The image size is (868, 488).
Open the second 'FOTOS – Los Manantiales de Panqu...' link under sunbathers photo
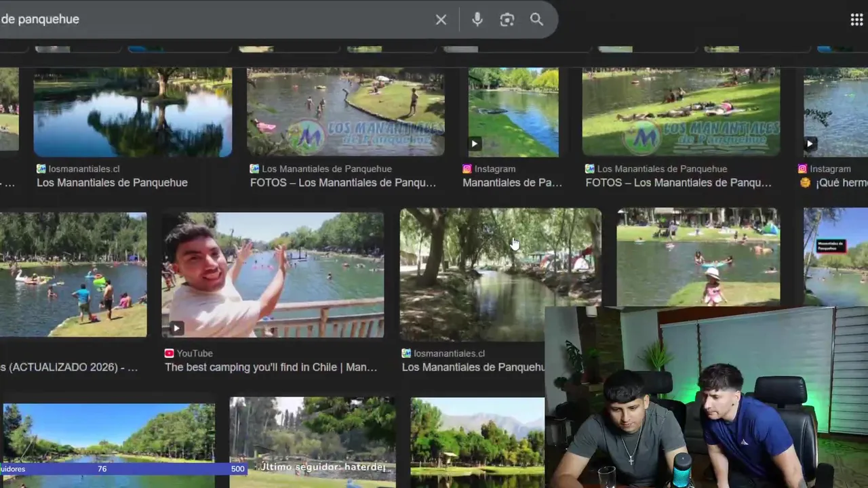678,182
